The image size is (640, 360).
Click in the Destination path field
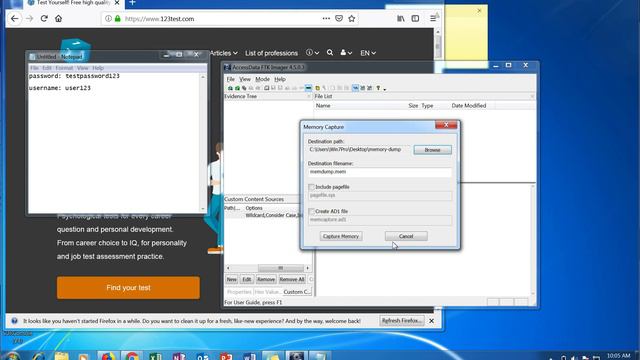click(359, 150)
